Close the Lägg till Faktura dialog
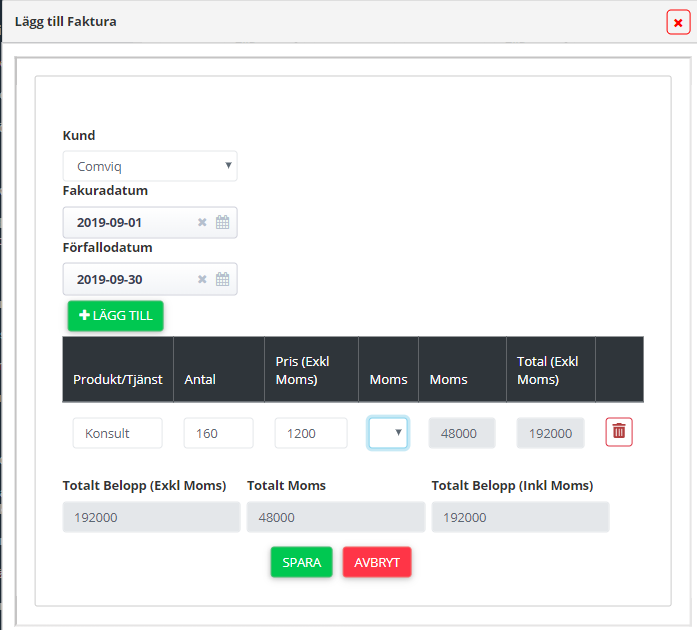This screenshot has height=630, width=697. coord(678,23)
